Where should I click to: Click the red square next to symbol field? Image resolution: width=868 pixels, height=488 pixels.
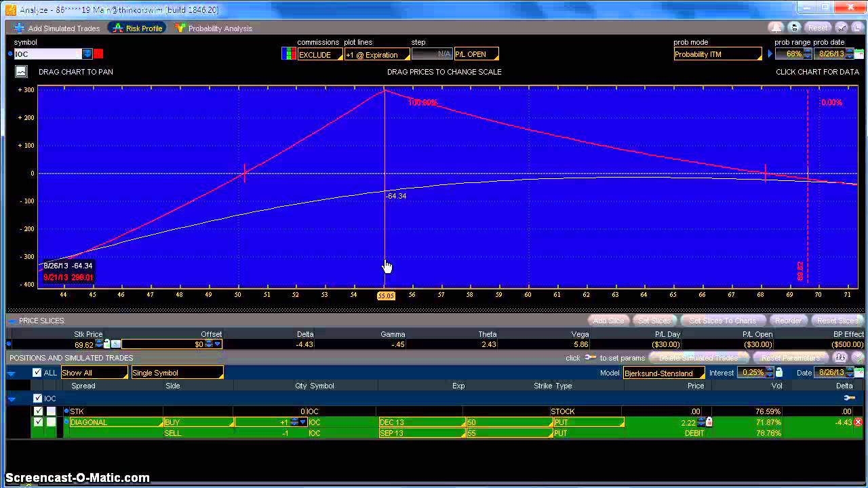[x=98, y=54]
